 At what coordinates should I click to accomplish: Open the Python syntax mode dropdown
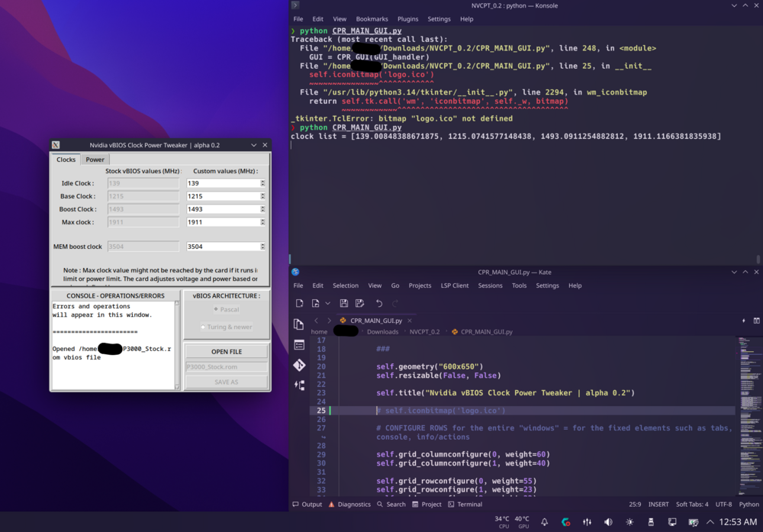[749, 505]
